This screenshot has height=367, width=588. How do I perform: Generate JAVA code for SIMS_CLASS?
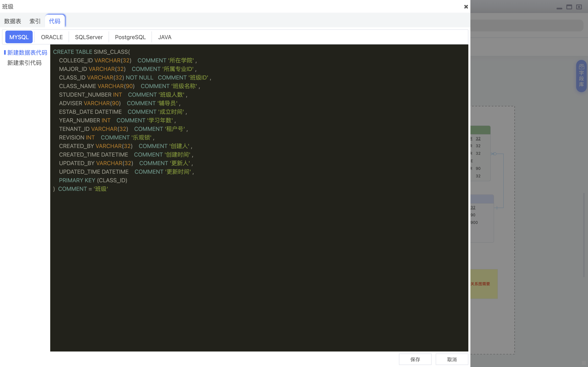point(165,37)
